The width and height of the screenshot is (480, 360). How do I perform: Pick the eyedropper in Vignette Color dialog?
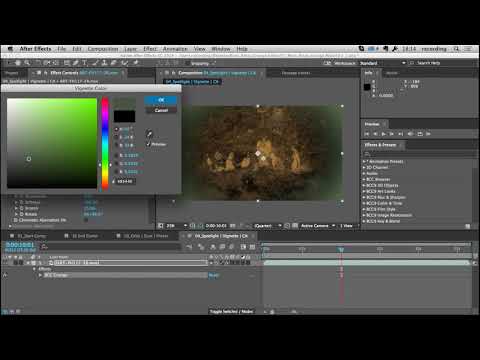click(x=149, y=134)
